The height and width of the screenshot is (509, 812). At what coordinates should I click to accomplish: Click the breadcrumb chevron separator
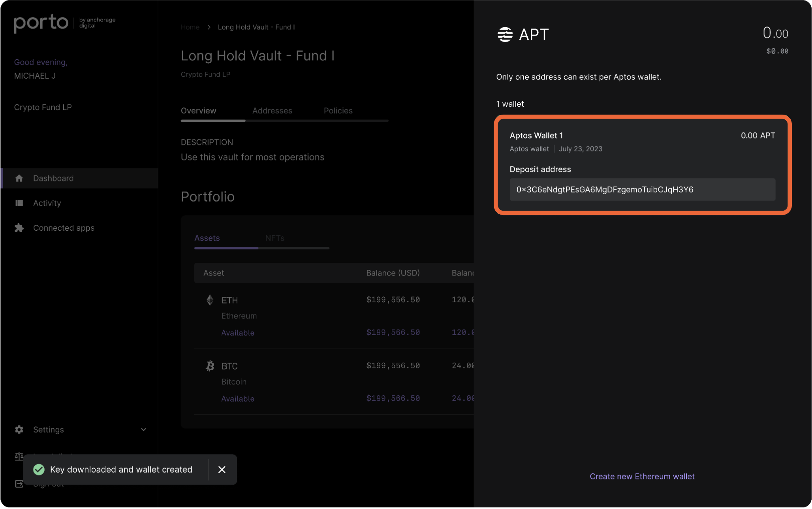[209, 27]
